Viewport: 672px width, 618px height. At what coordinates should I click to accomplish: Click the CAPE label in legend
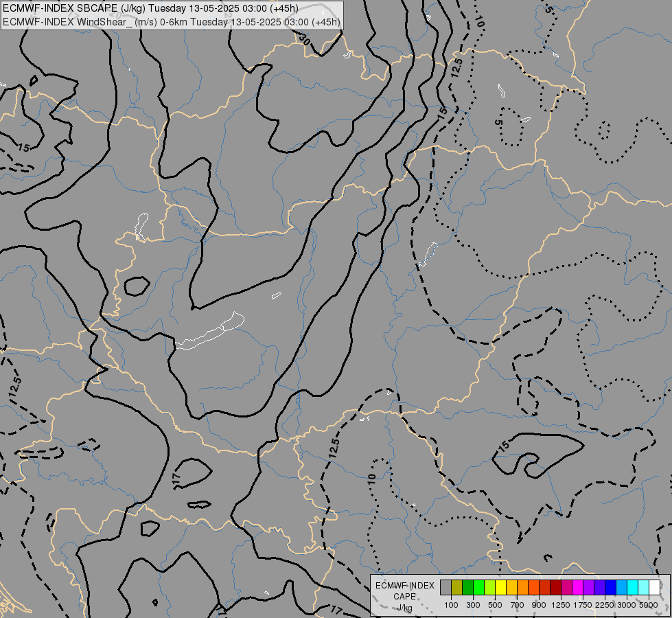pyautogui.click(x=404, y=597)
